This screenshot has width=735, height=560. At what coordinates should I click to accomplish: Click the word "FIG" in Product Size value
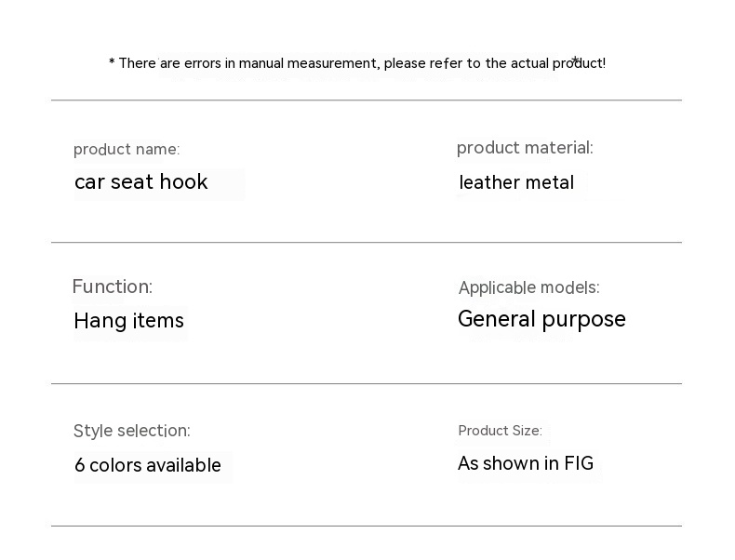(579, 463)
